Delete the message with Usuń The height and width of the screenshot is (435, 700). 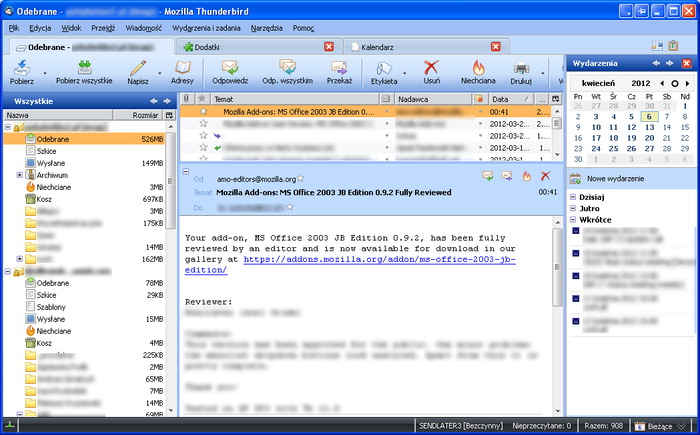431,72
